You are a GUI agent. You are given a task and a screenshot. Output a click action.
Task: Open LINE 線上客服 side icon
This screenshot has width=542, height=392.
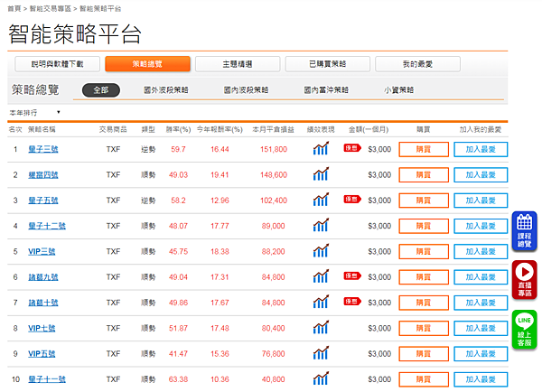pyautogui.click(x=524, y=330)
